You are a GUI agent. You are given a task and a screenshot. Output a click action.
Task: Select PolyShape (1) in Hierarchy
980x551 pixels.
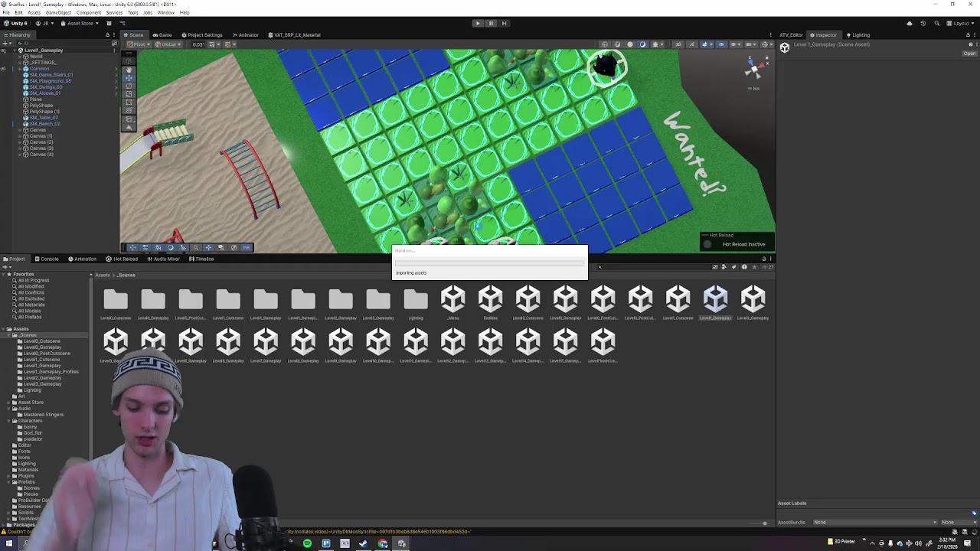44,112
